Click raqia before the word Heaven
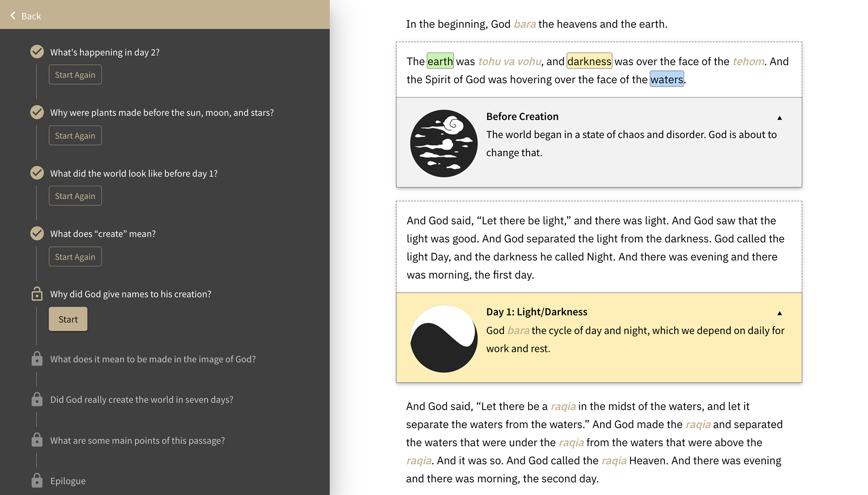 pos(614,461)
